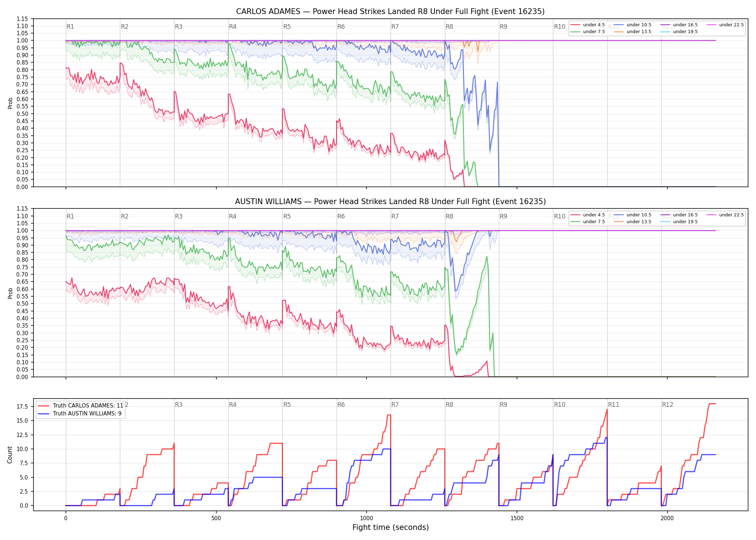Click the R5 round marker in Austin Williams chart
The width and height of the screenshot is (756, 540).
[x=287, y=216]
